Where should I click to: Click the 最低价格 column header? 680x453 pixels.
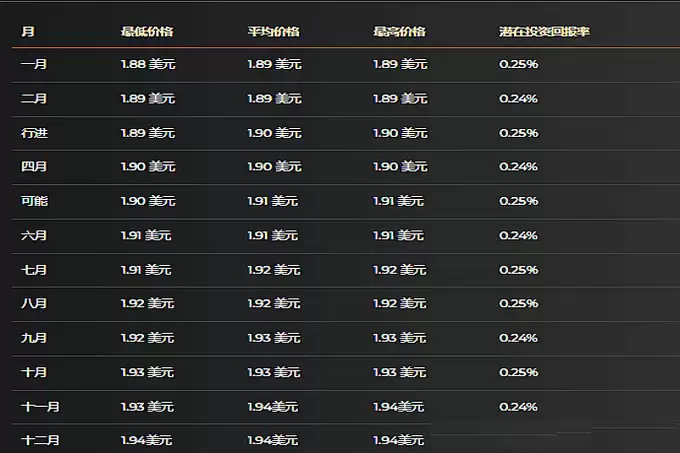pyautogui.click(x=146, y=32)
